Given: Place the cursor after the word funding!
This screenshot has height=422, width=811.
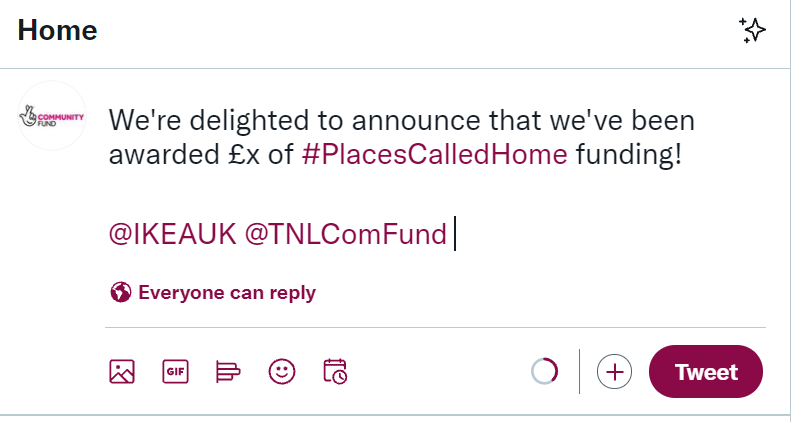Looking at the screenshot, I should [684, 155].
